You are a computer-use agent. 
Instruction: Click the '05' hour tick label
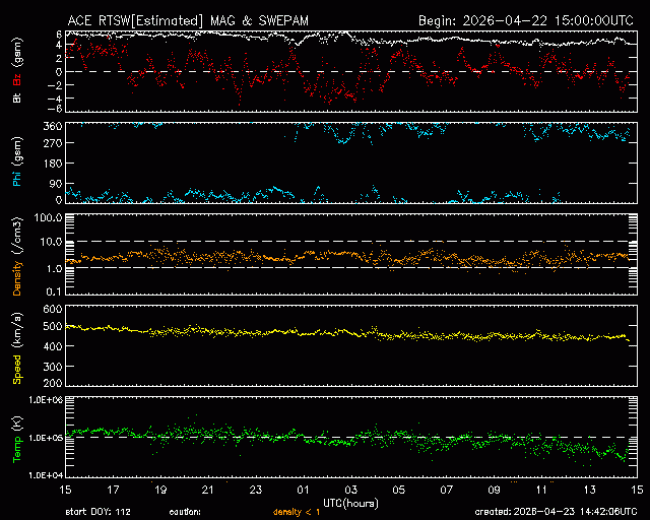click(398, 490)
